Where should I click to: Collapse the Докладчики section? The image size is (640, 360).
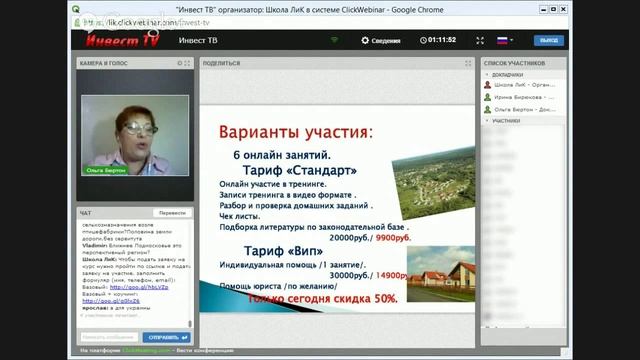coord(487,75)
